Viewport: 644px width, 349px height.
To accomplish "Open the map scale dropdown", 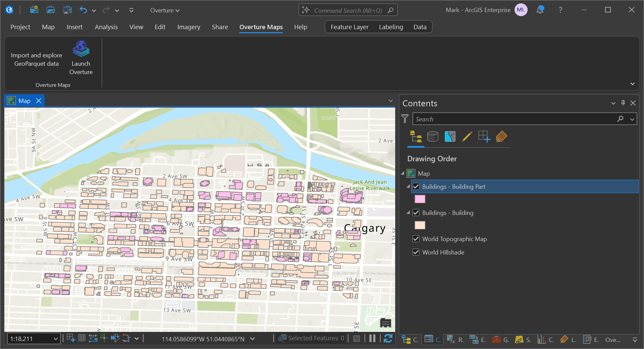I will point(56,339).
